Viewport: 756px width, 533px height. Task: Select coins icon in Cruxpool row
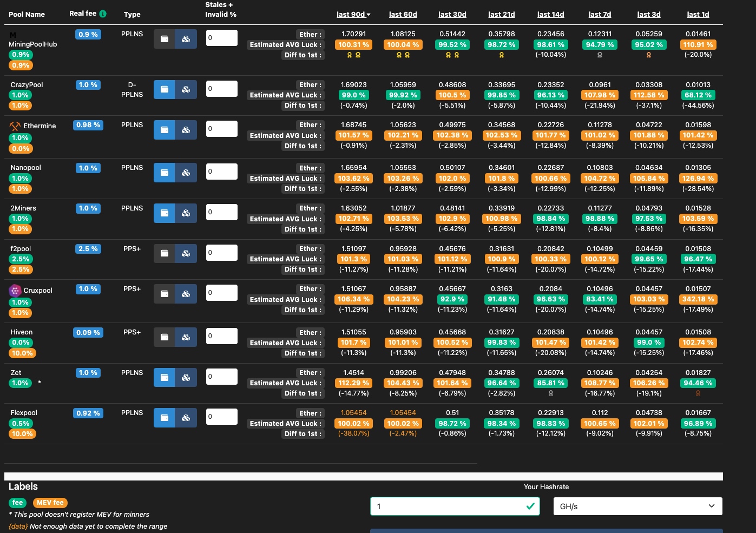(186, 294)
